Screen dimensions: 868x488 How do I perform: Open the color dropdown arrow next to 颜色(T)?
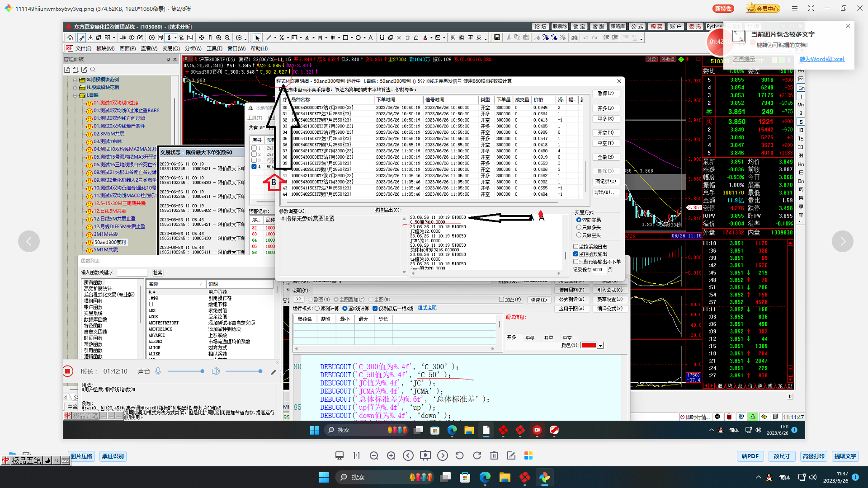pos(600,346)
